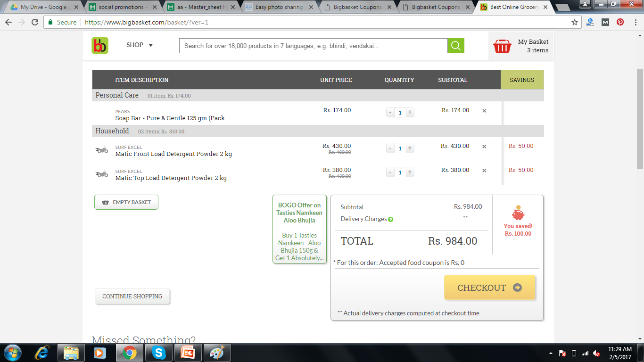Click the Delivery Charges help icon

[x=390, y=219]
